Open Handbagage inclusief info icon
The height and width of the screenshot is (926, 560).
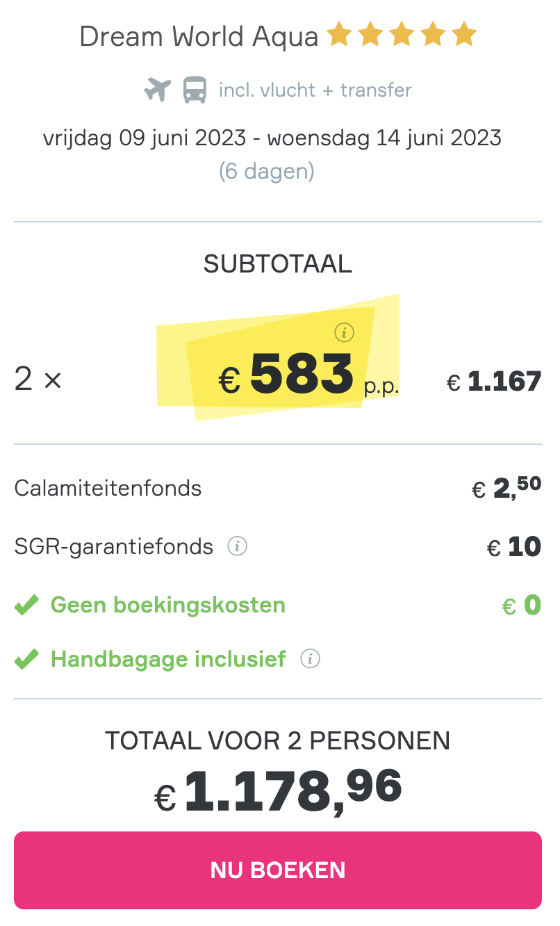pyautogui.click(x=310, y=659)
